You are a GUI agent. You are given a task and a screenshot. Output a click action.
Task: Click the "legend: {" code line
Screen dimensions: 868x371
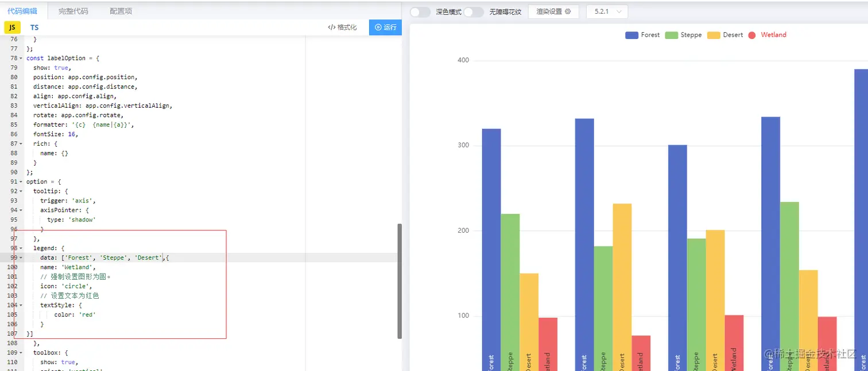pyautogui.click(x=49, y=248)
